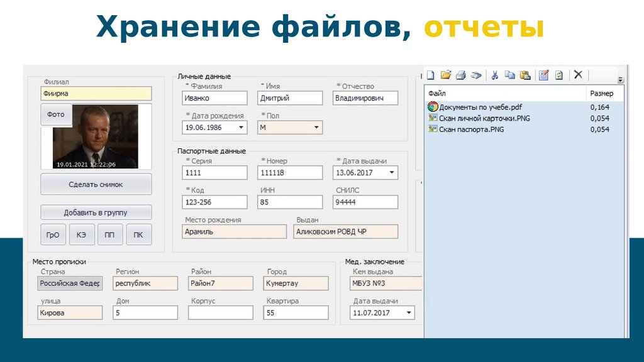
Task: Click the Delete X icon in files toolbar
Action: click(578, 75)
